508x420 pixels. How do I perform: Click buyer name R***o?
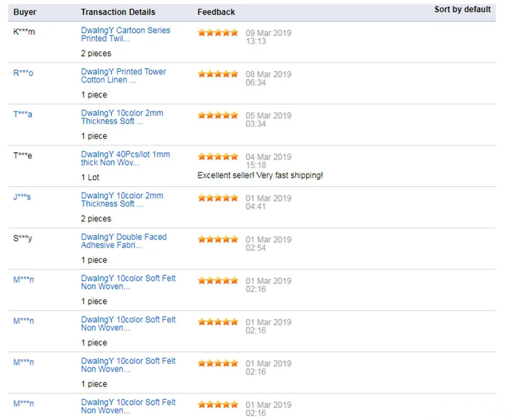(23, 73)
